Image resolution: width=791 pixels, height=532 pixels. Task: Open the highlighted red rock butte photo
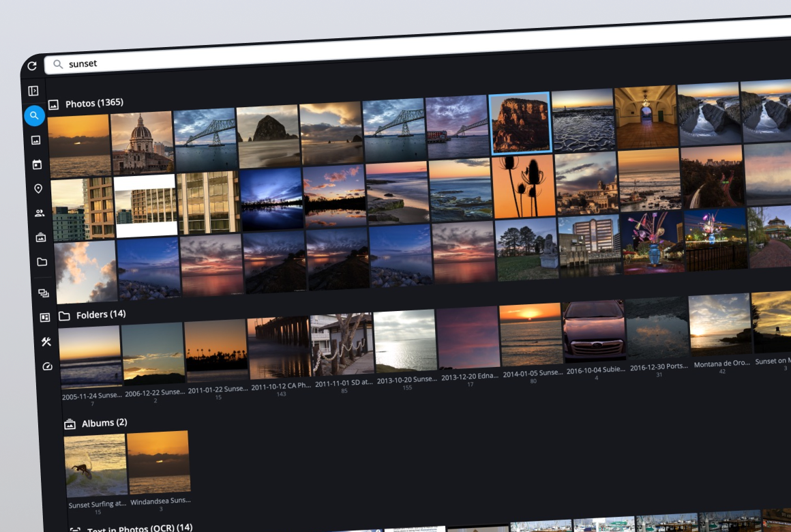520,123
